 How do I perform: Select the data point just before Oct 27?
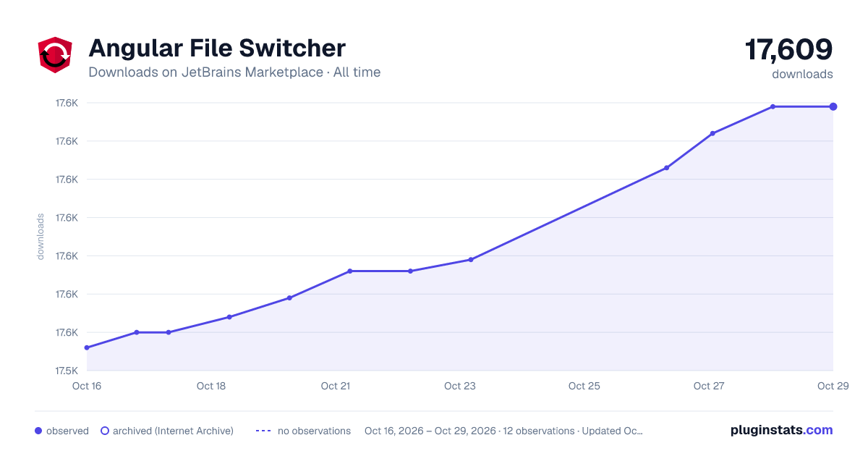[x=666, y=168]
